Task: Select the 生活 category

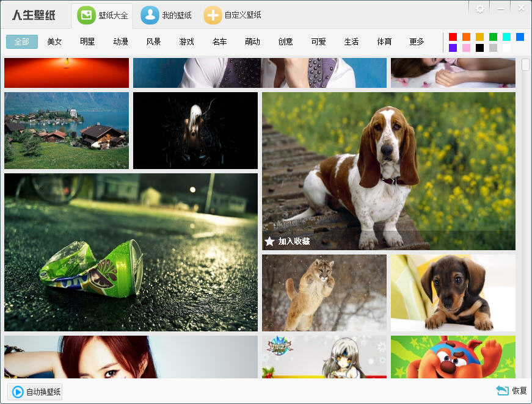Action: (351, 41)
